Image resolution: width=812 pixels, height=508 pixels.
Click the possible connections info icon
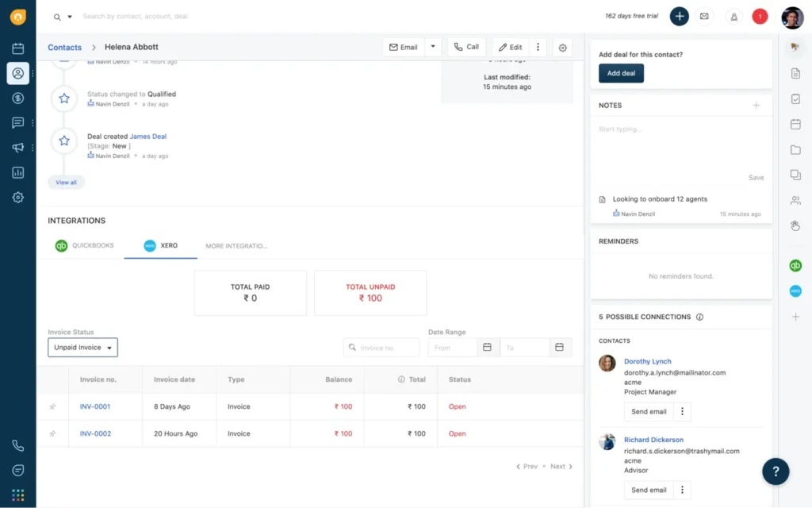click(x=699, y=317)
